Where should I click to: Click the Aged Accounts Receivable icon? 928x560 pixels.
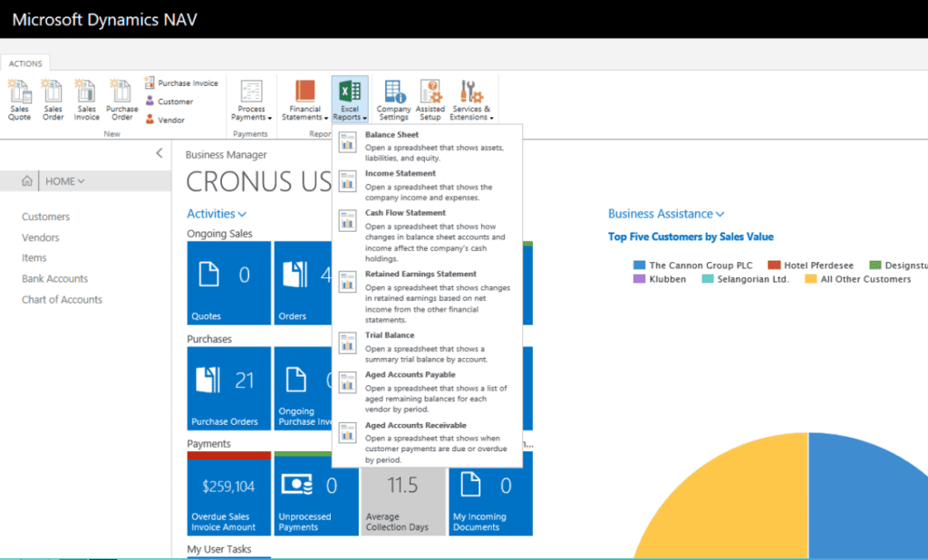(x=347, y=433)
